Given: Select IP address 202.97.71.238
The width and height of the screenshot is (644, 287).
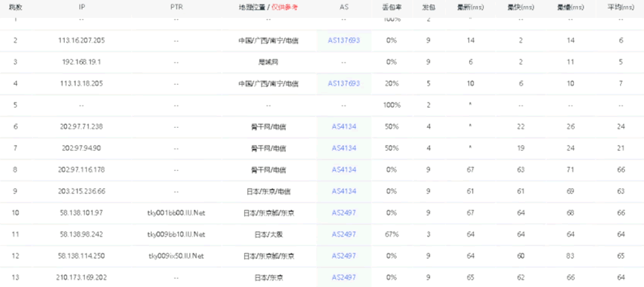Looking at the screenshot, I should pos(81,126).
